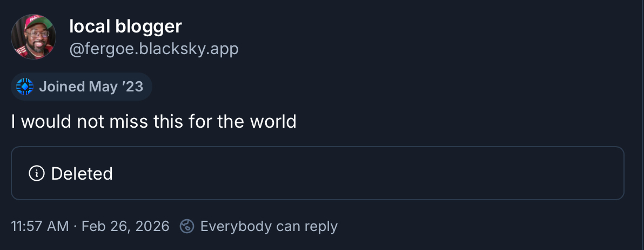This screenshot has width=644, height=250.
Task: Open "Everybody can reply" reply settings
Action: [x=269, y=226]
